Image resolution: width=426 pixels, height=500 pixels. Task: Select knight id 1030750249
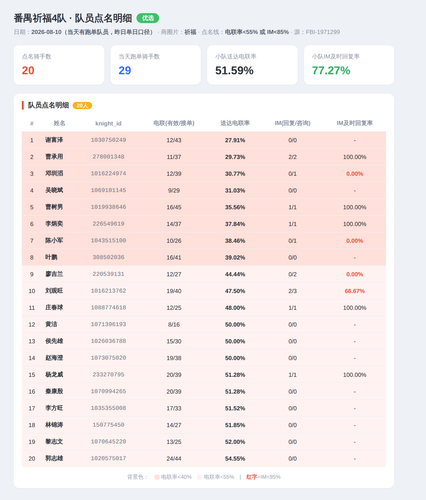point(108,140)
